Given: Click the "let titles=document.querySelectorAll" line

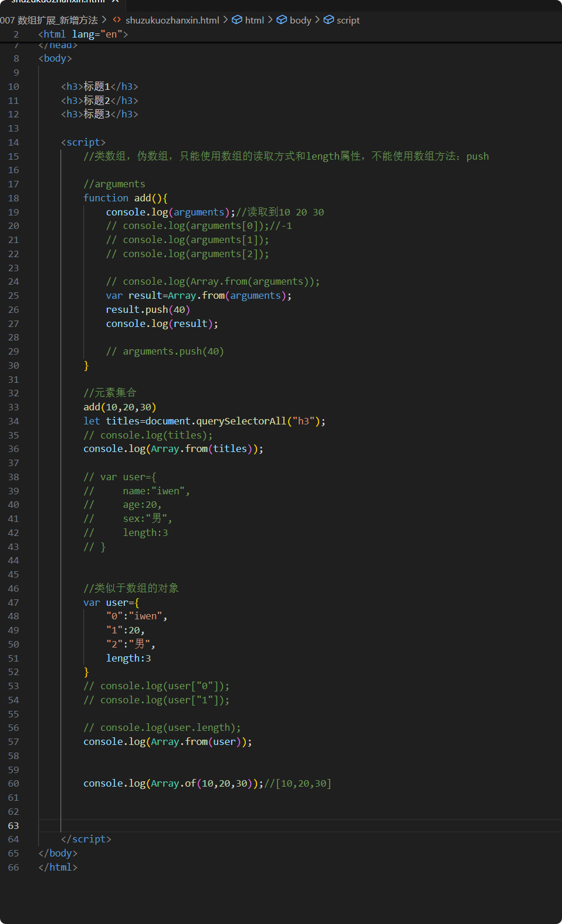Looking at the screenshot, I should [205, 421].
